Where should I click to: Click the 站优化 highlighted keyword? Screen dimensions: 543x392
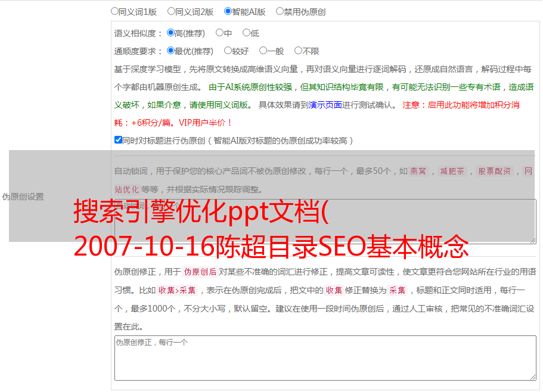coord(127,189)
